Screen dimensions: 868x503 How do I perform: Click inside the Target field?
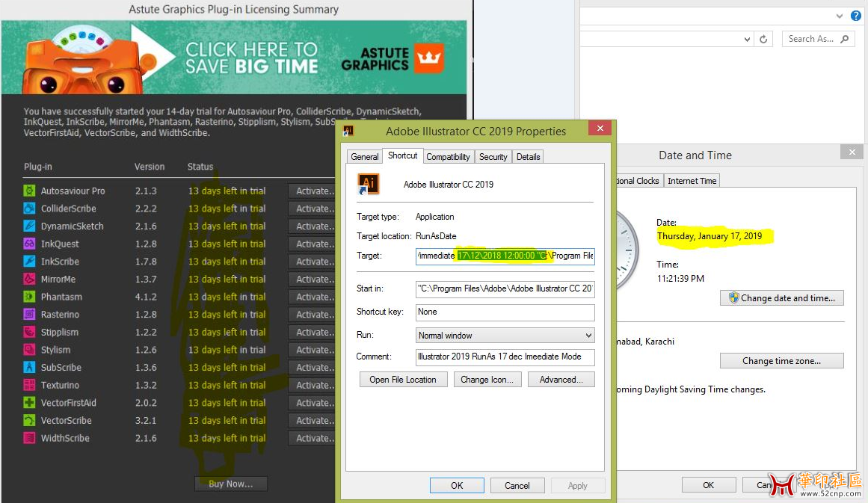(x=505, y=256)
